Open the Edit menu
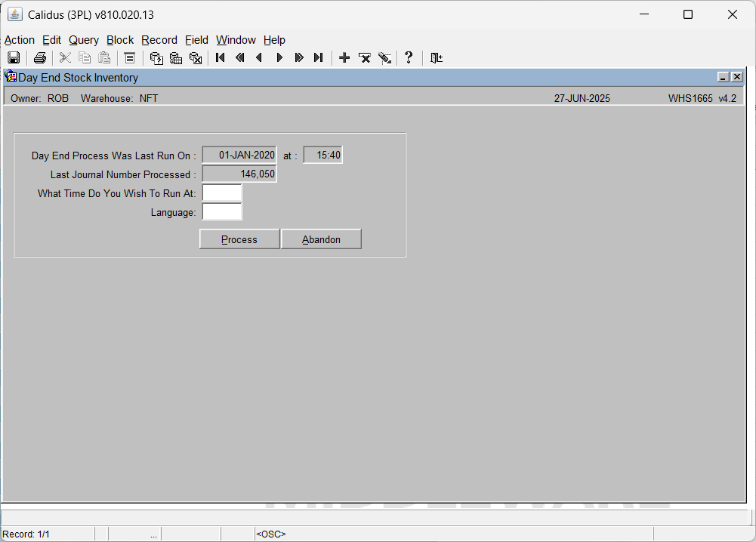Viewport: 756px width, 542px height. pos(51,40)
